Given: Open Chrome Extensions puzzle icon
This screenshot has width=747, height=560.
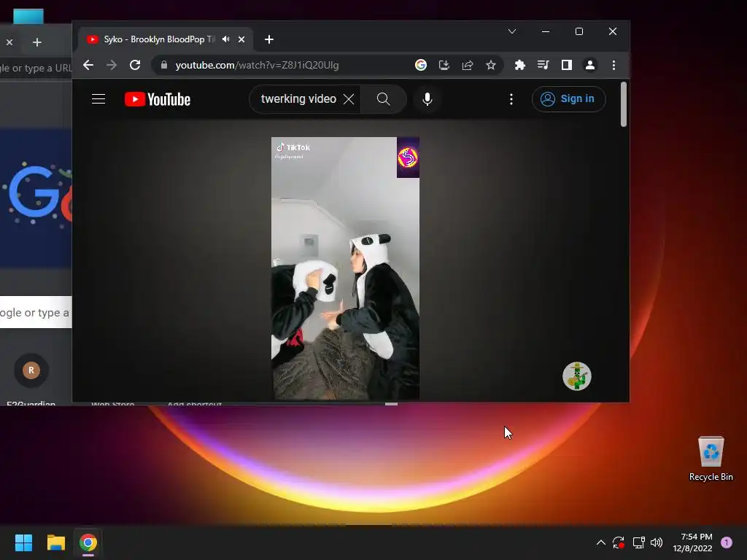Looking at the screenshot, I should (x=519, y=65).
